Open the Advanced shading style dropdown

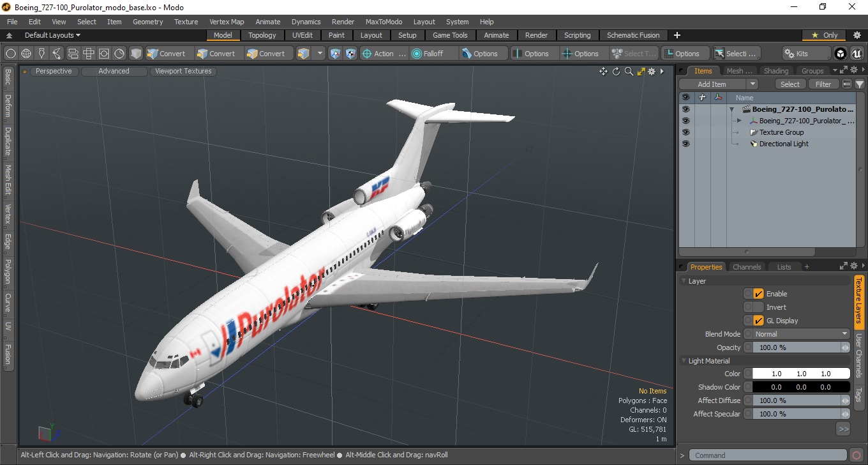tap(114, 71)
